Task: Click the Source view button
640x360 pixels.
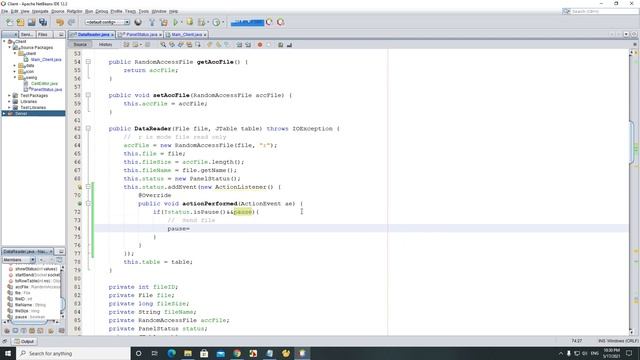Action: (x=80, y=44)
